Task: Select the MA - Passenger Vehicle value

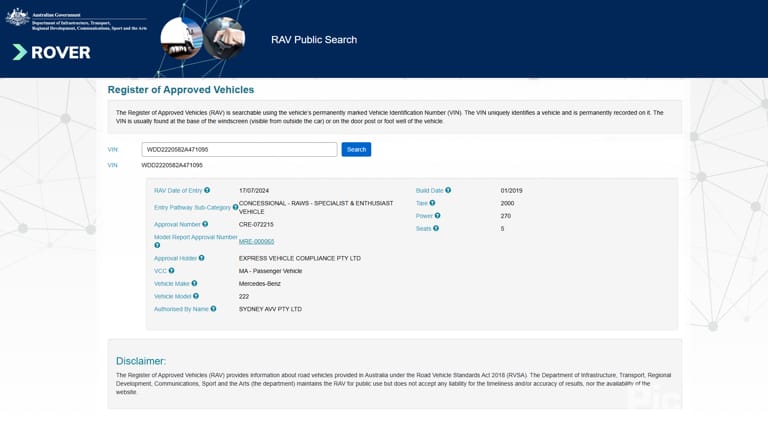Action: pos(270,271)
